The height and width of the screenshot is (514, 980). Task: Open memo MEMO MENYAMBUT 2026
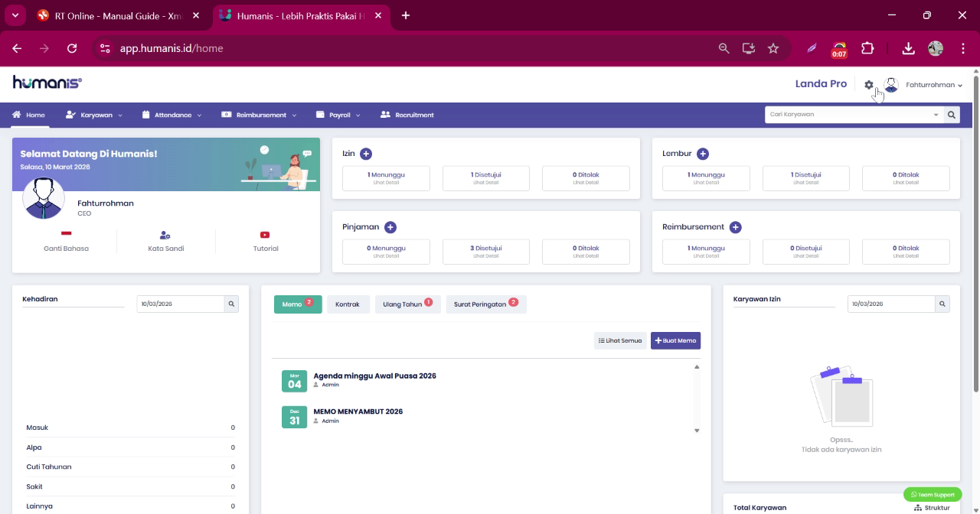click(358, 412)
